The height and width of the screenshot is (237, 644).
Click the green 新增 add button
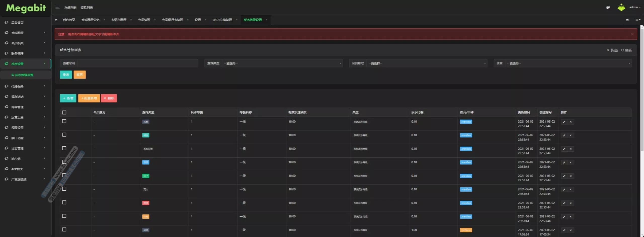pos(68,98)
